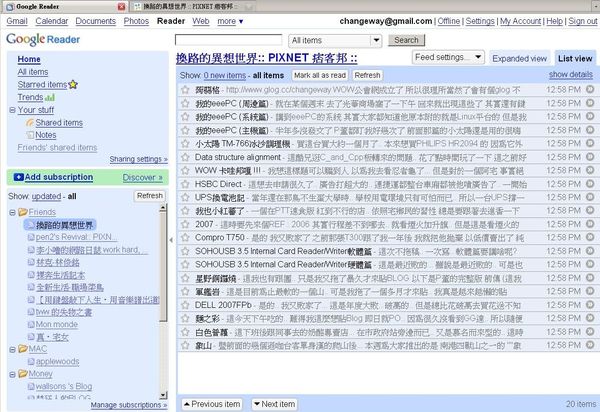Go to Previous item
600x412 pixels.
(x=212, y=404)
